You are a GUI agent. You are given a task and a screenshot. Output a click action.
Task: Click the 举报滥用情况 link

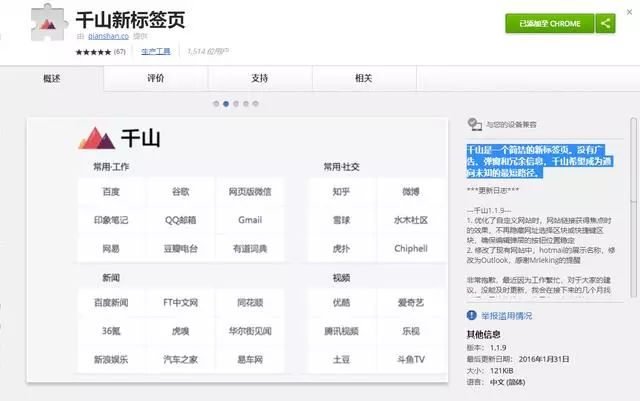tap(512, 314)
